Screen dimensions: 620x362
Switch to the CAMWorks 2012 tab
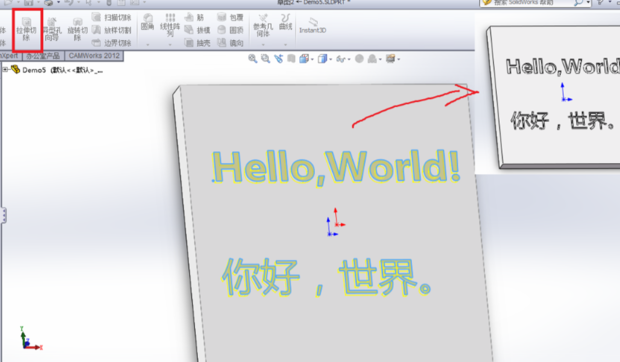(94, 56)
